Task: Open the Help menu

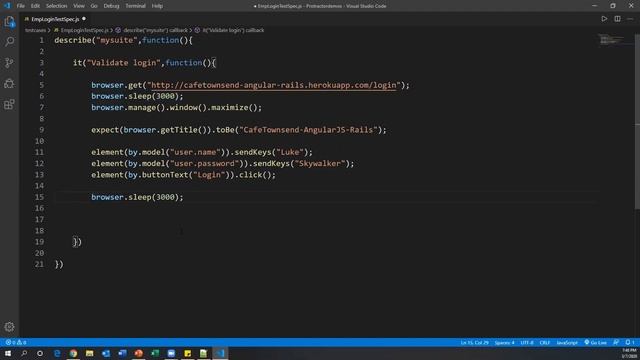Action: pyautogui.click(x=157, y=6)
